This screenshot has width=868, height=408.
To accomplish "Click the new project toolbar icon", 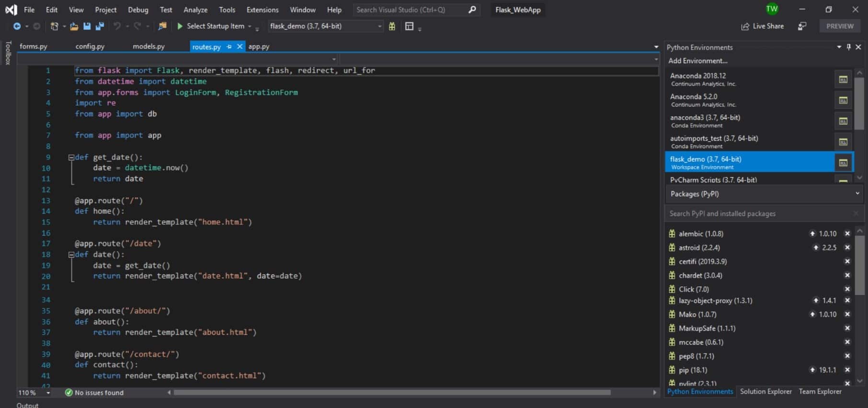I will click(54, 26).
